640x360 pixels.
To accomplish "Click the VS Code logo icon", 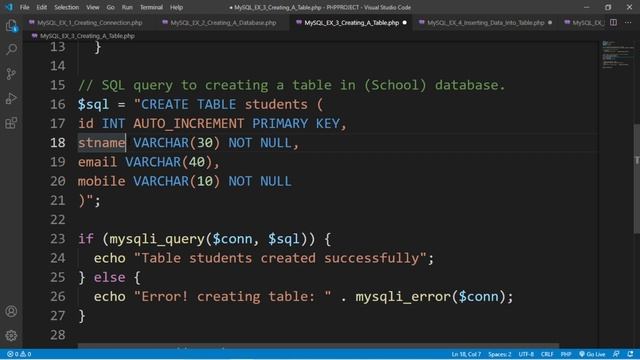I will click(9, 7).
